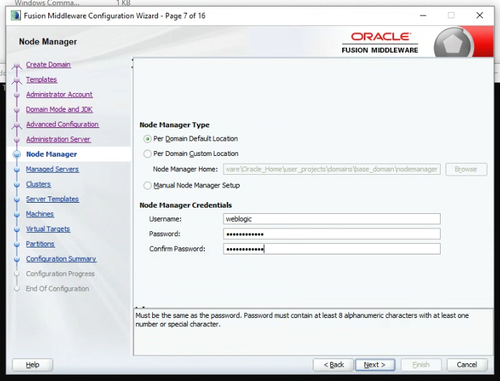
Task: Click the Help button
Action: (x=33, y=365)
